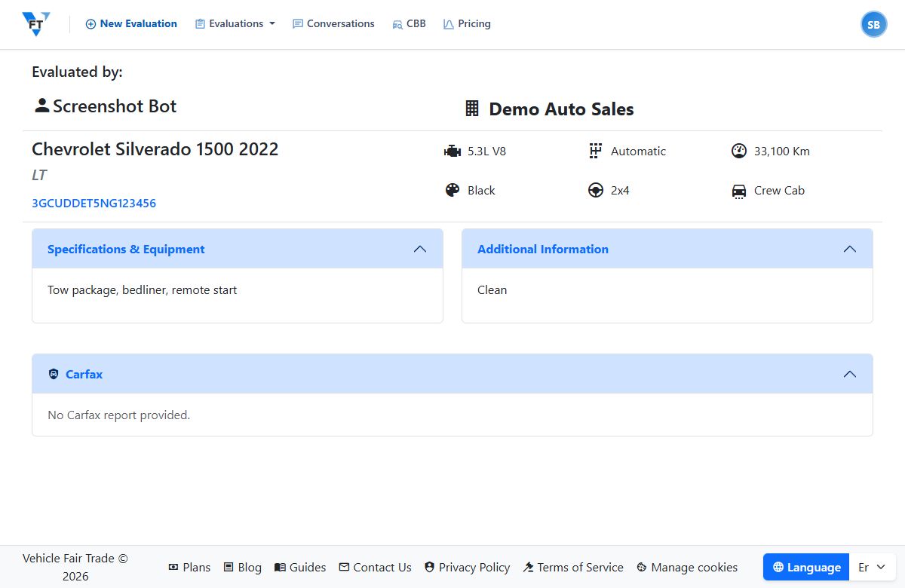The height and width of the screenshot is (588, 905).
Task: Open the Plans footer link
Action: click(189, 567)
